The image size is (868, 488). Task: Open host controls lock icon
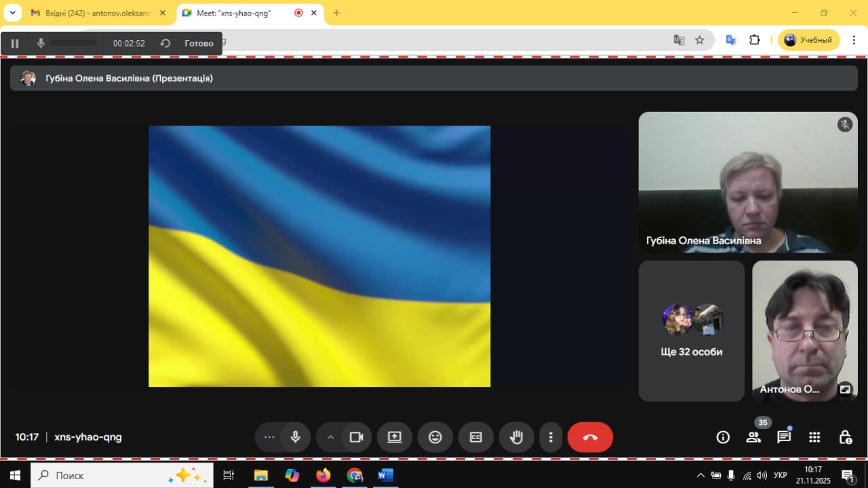[x=845, y=437]
